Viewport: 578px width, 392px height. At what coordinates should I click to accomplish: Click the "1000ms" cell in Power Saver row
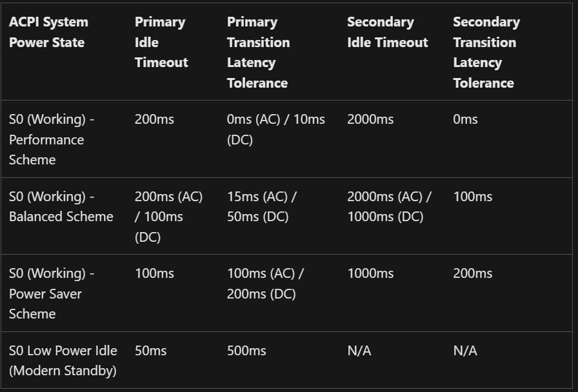coord(370,273)
